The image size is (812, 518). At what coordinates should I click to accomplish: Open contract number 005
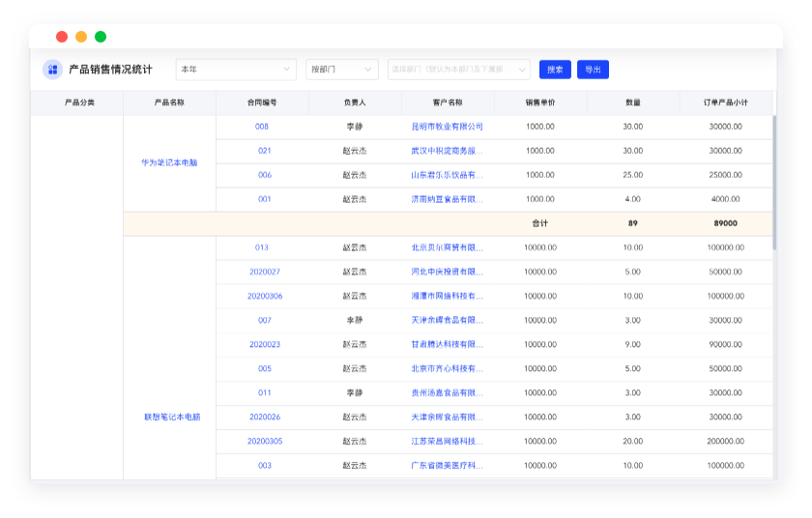[265, 368]
